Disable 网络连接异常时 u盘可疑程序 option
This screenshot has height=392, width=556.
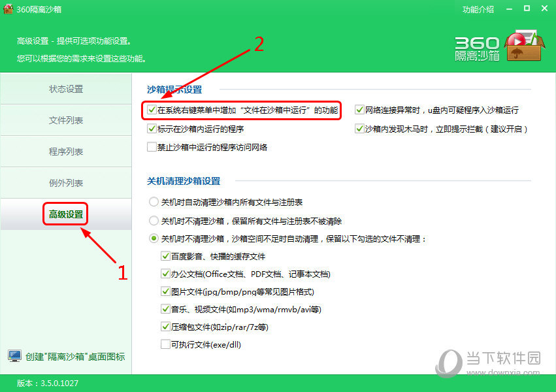(x=359, y=110)
